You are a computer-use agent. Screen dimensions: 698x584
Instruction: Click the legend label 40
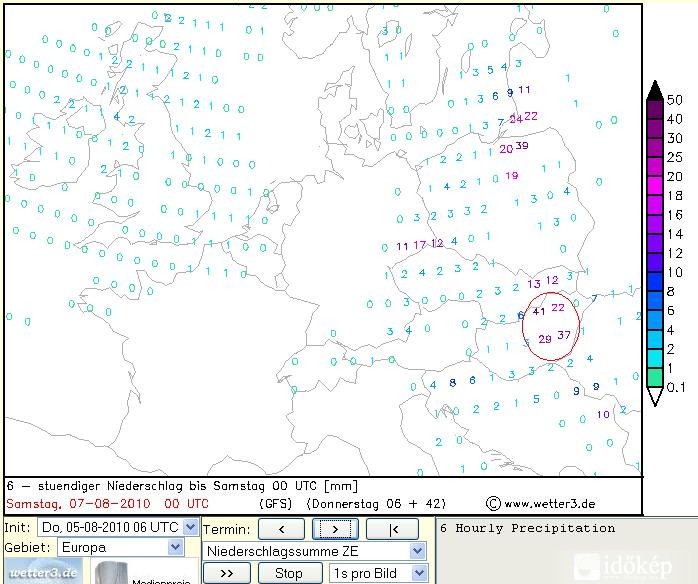(674, 119)
